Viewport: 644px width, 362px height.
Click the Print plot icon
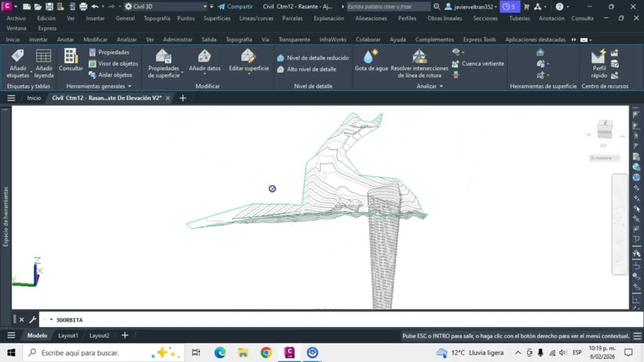84,7
